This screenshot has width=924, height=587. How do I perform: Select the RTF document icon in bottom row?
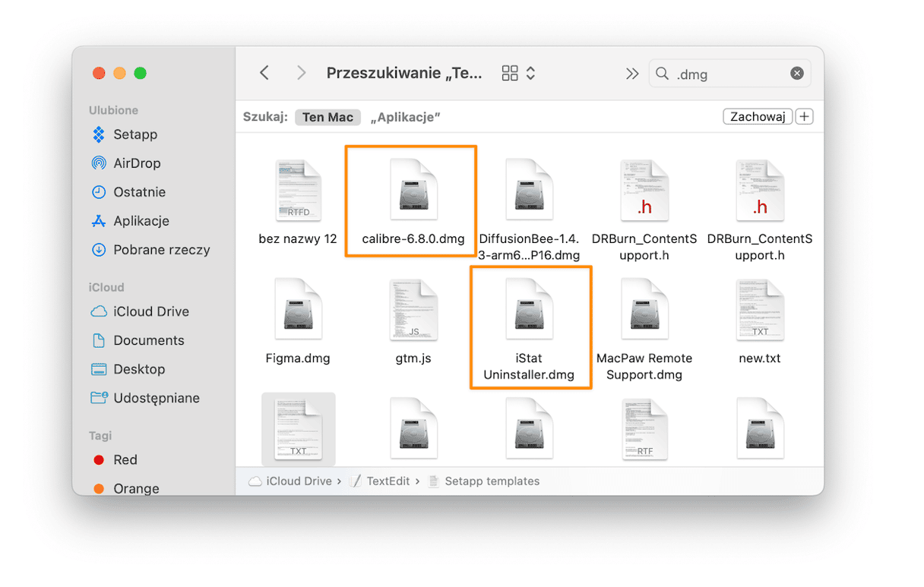click(x=644, y=429)
